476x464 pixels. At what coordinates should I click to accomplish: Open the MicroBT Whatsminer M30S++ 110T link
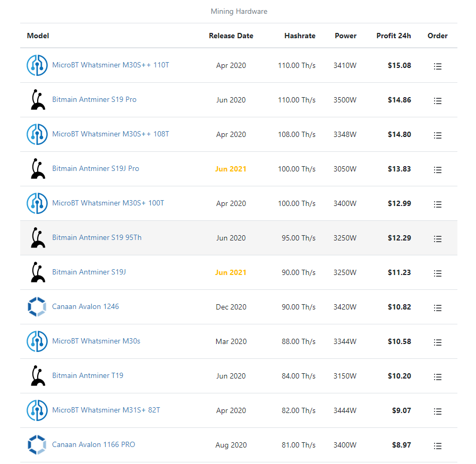(110, 65)
